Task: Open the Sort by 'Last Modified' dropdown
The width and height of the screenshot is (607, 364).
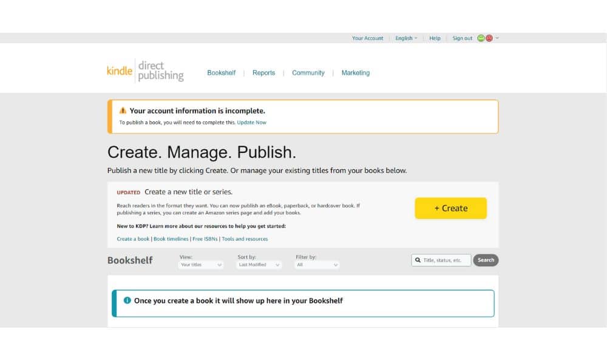Action: coord(259,265)
